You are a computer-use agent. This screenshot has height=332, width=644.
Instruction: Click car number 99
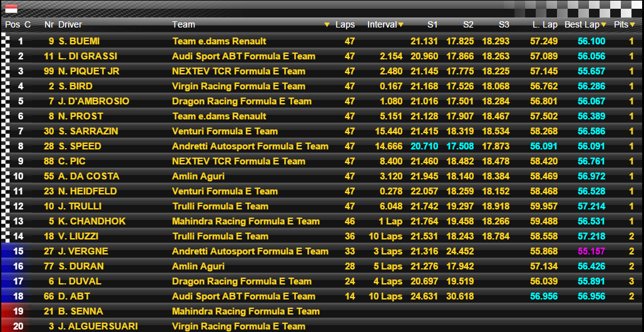tap(49, 71)
